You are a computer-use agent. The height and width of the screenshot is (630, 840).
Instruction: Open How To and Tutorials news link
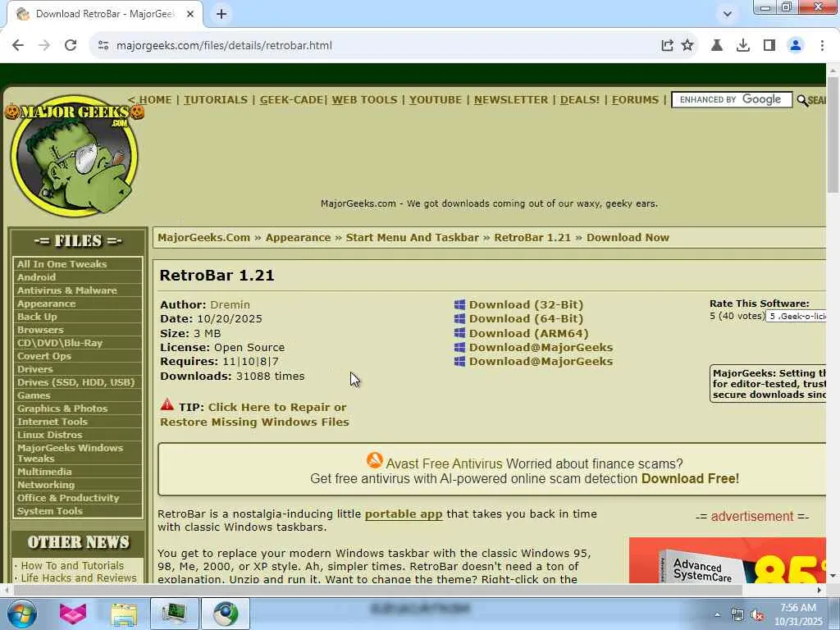point(72,566)
